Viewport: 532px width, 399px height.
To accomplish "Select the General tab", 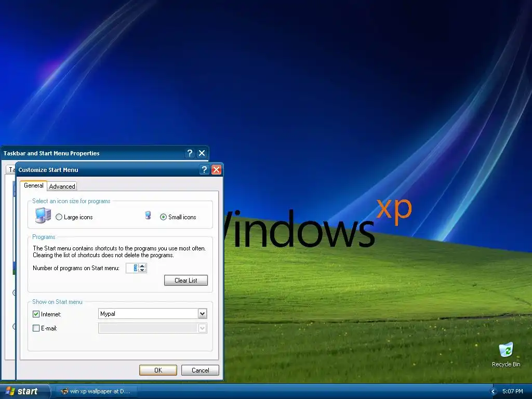I will click(x=34, y=185).
